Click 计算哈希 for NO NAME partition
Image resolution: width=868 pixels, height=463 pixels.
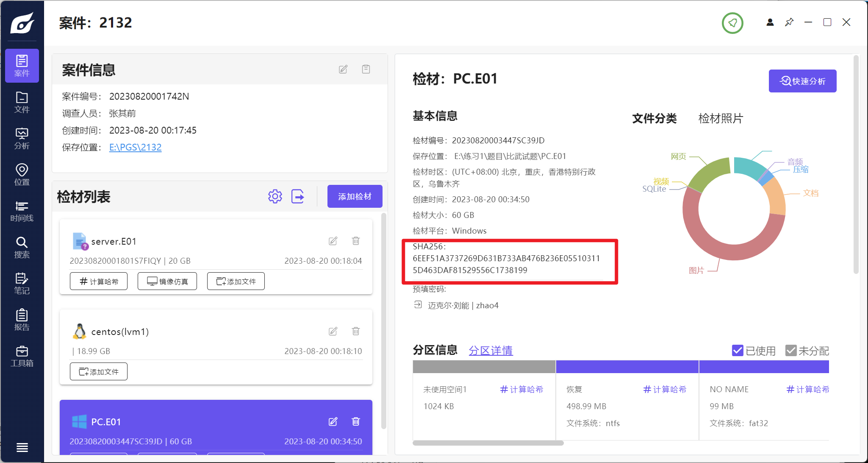pyautogui.click(x=808, y=389)
